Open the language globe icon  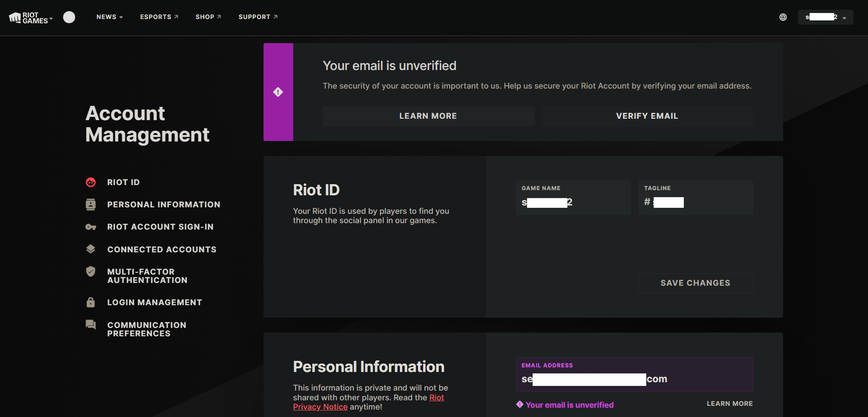pyautogui.click(x=783, y=17)
